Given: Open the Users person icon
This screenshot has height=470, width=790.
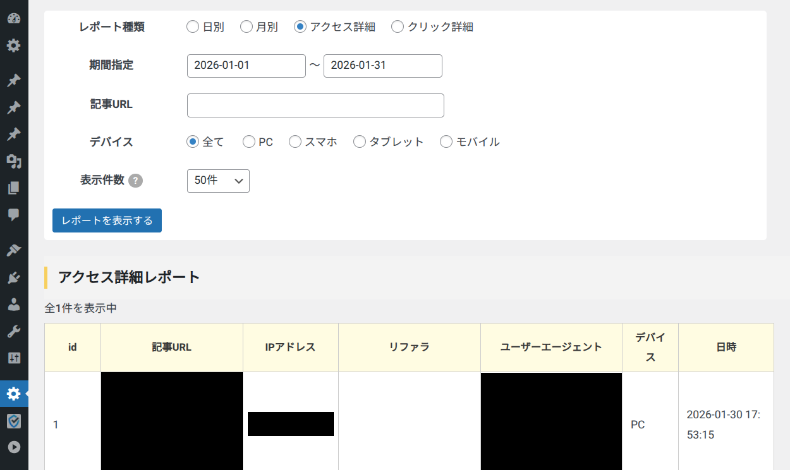Looking at the screenshot, I should tap(14, 304).
